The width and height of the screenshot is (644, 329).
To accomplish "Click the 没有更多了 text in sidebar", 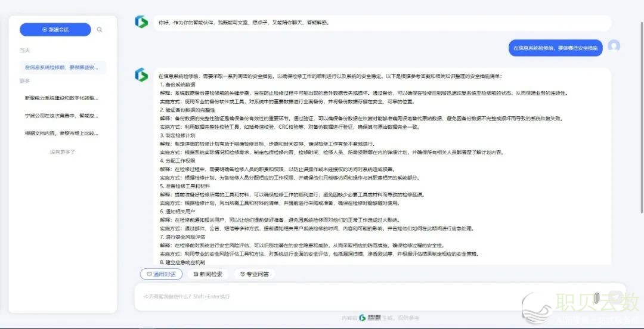I will (x=63, y=152).
